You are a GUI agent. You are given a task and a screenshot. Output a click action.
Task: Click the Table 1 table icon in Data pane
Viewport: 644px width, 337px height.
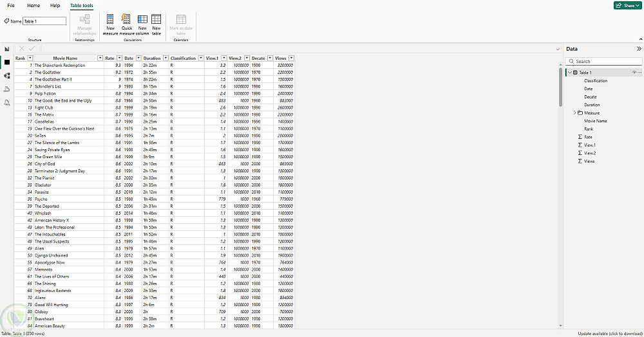pyautogui.click(x=575, y=73)
